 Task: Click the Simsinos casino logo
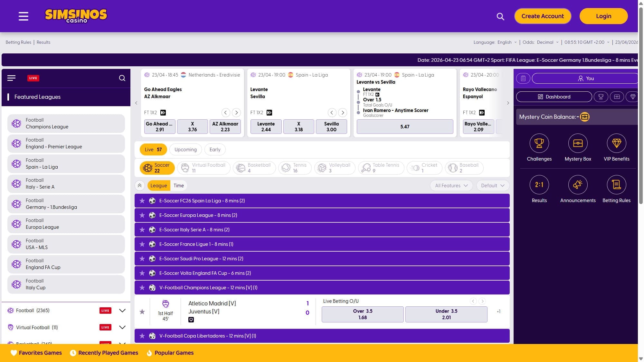click(76, 16)
